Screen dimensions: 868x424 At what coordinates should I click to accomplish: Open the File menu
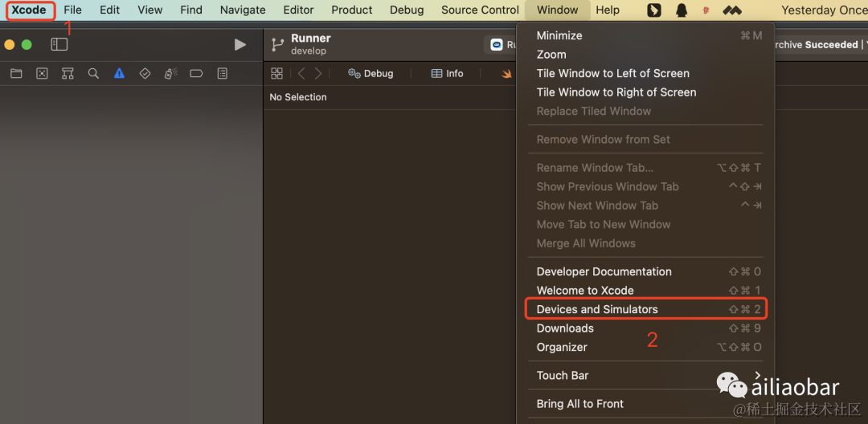pyautogui.click(x=72, y=10)
